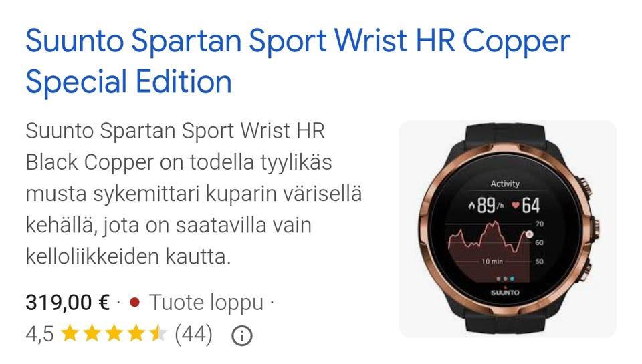Click the 4,5 rating number
Screen dimensions: 642x364
coord(39,334)
